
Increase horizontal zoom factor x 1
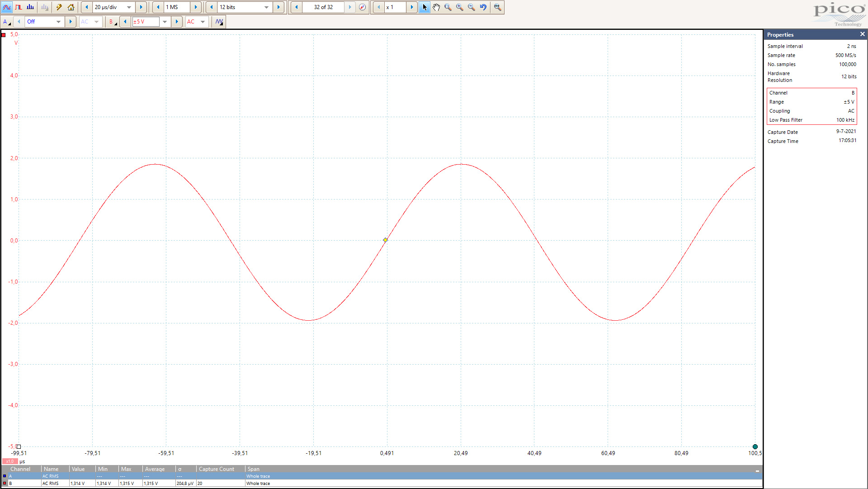tap(412, 7)
